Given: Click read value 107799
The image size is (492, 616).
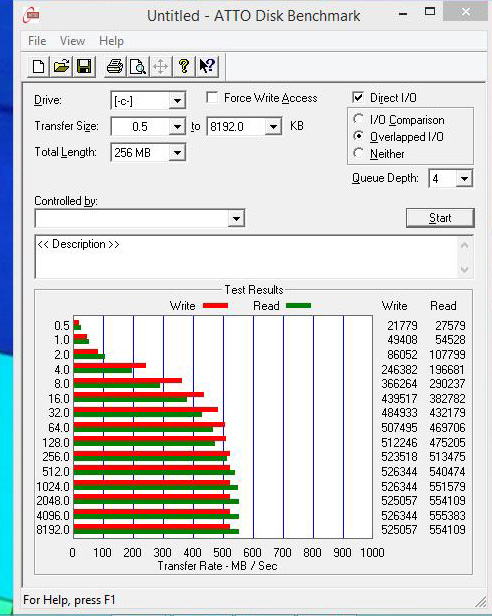Looking at the screenshot, I should tap(447, 355).
